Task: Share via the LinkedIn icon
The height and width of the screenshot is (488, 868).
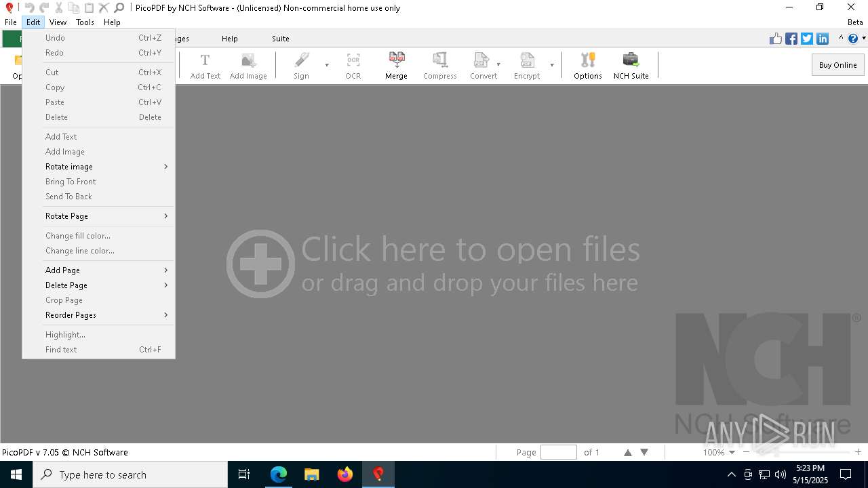Action: pos(823,39)
